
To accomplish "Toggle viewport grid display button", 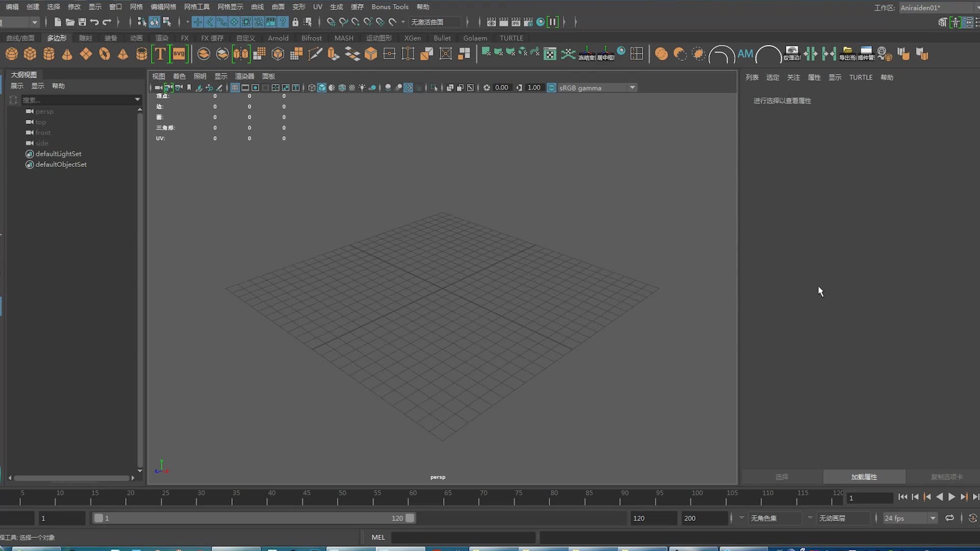I will pyautogui.click(x=235, y=88).
